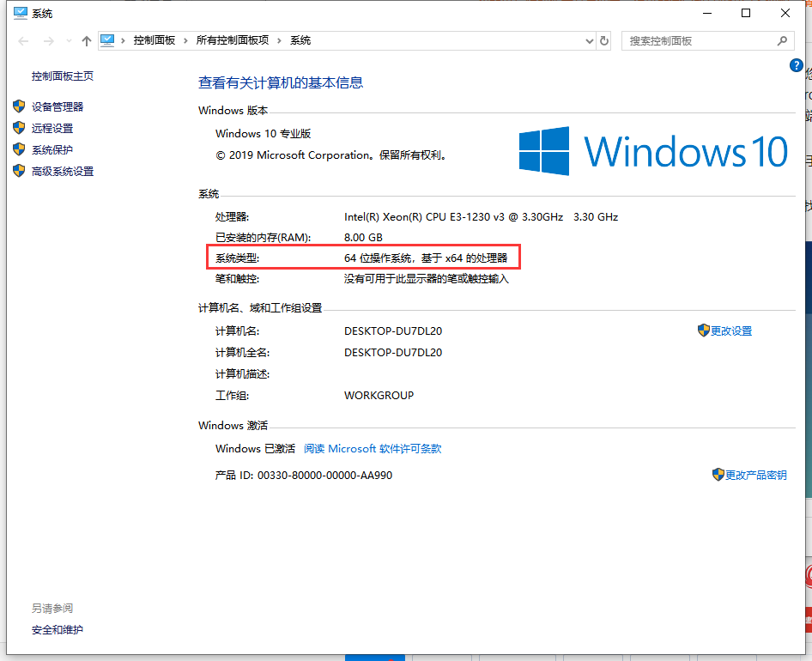
Task: Click the computer icon in address bar
Action: click(x=108, y=40)
